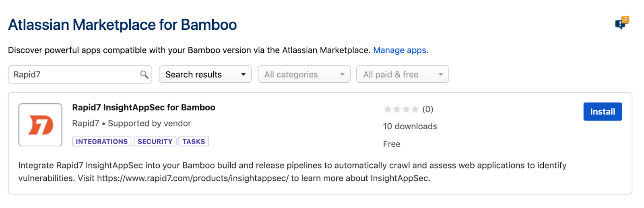Open Rapid7 InsightAppSec for Bamboo title
Image resolution: width=644 pixels, height=208 pixels.
tap(143, 108)
